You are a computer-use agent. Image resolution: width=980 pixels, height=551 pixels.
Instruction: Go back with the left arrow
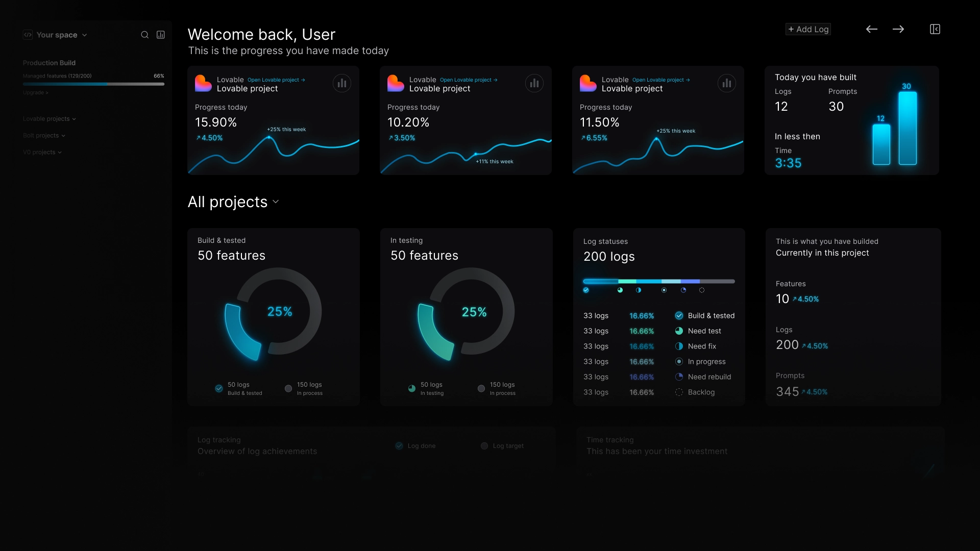coord(872,29)
